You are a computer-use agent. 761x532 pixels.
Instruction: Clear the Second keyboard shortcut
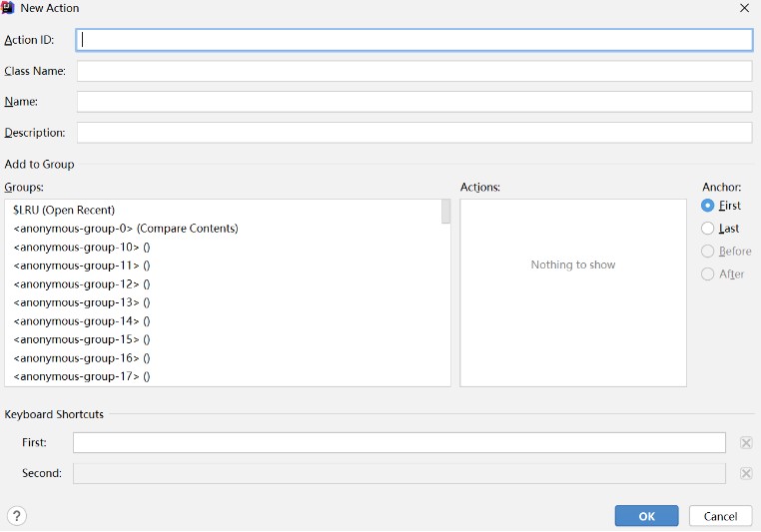pyautogui.click(x=745, y=473)
